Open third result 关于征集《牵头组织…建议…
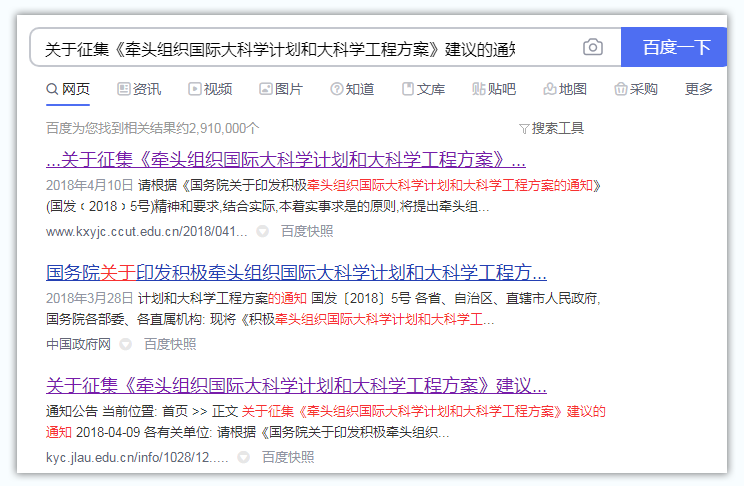The image size is (744, 486). (x=296, y=385)
